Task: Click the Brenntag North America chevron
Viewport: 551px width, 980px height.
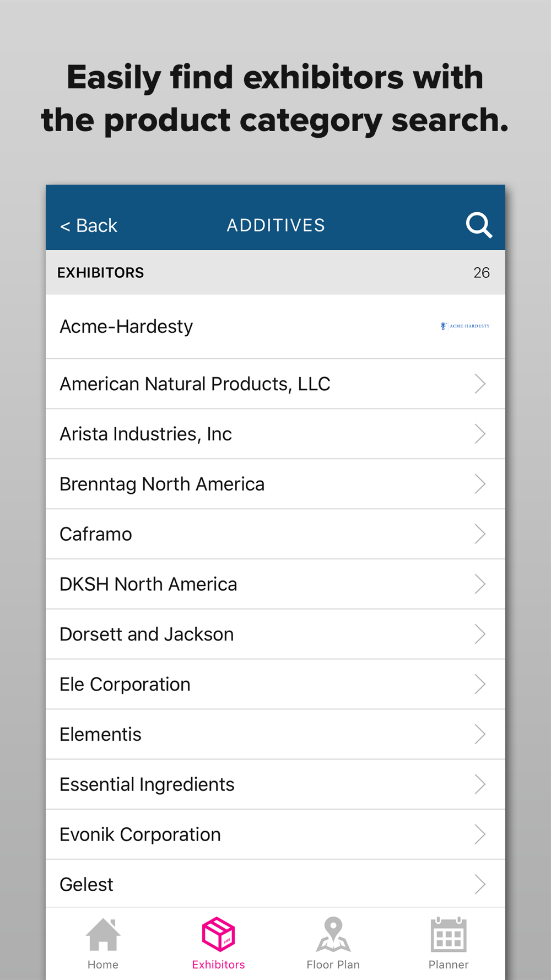Action: click(x=480, y=484)
